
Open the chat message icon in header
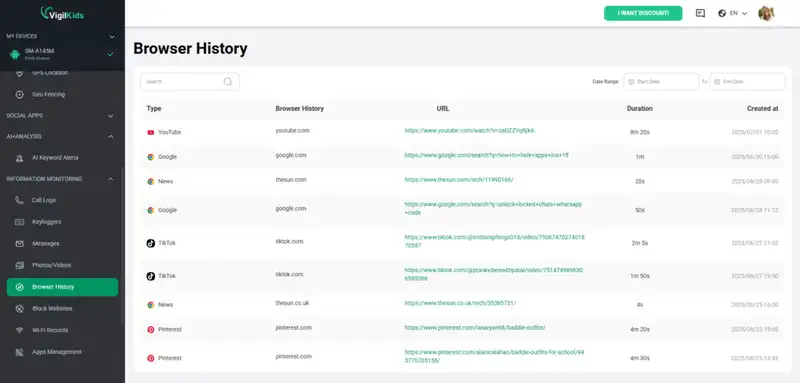[700, 13]
